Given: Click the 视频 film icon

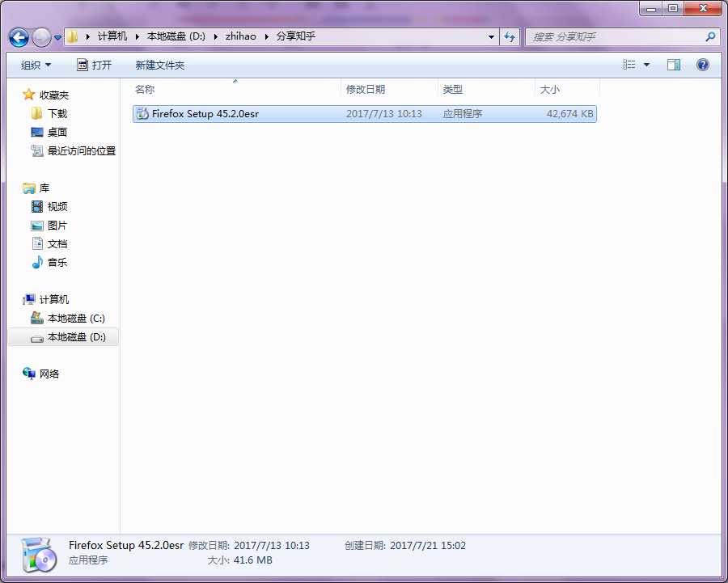Looking at the screenshot, I should coord(36,206).
